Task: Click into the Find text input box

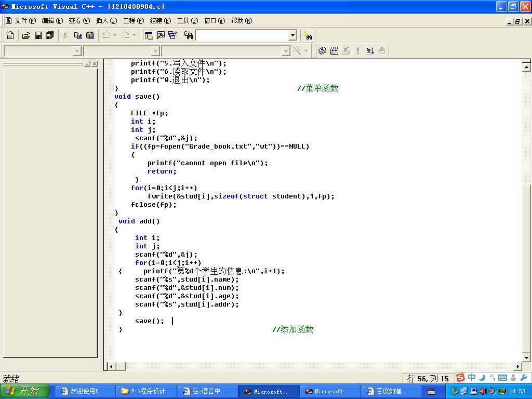Action: [243, 35]
